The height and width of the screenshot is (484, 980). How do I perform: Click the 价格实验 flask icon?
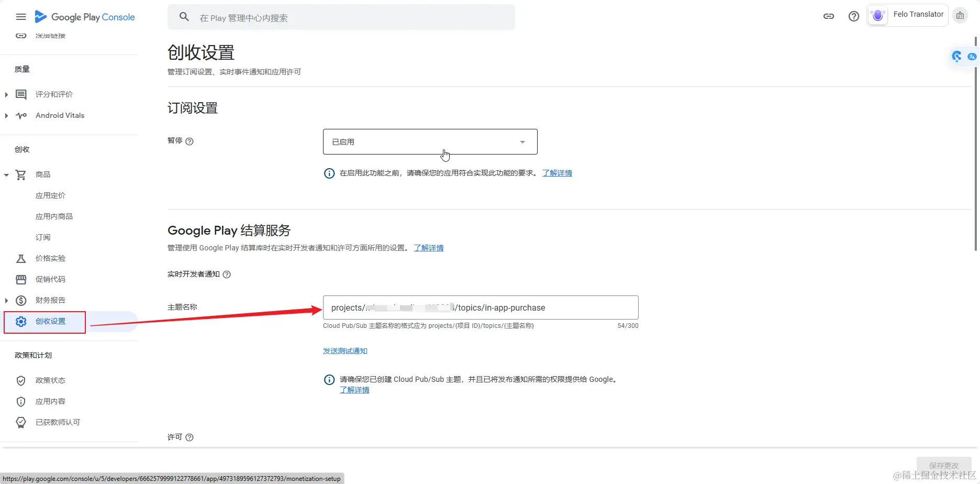pyautogui.click(x=21, y=258)
